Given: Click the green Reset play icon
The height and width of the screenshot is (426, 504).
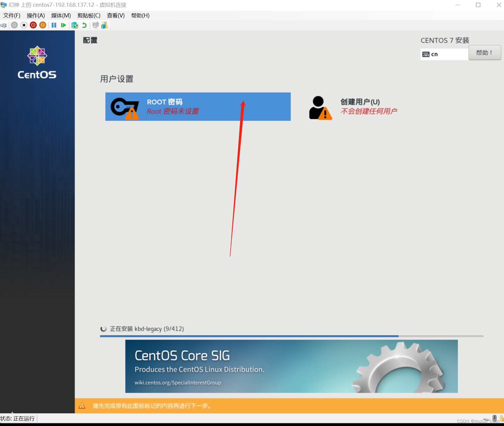Looking at the screenshot, I should (x=63, y=25).
